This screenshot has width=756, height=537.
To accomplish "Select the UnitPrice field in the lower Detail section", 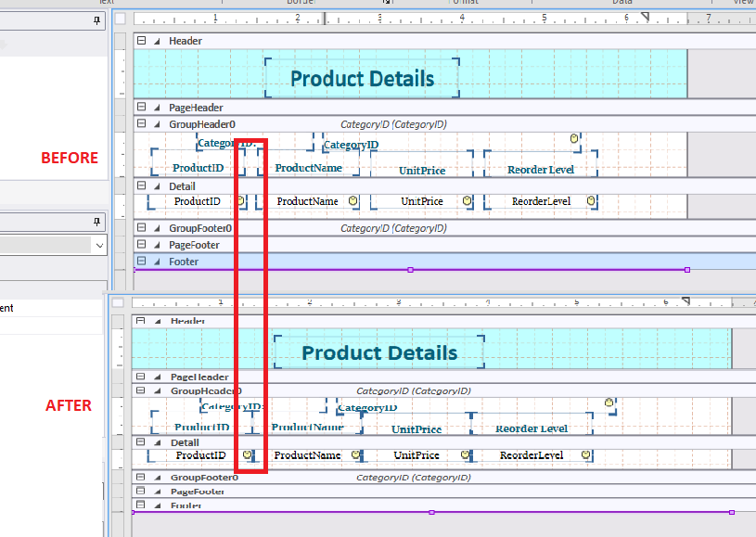I will coord(416,455).
